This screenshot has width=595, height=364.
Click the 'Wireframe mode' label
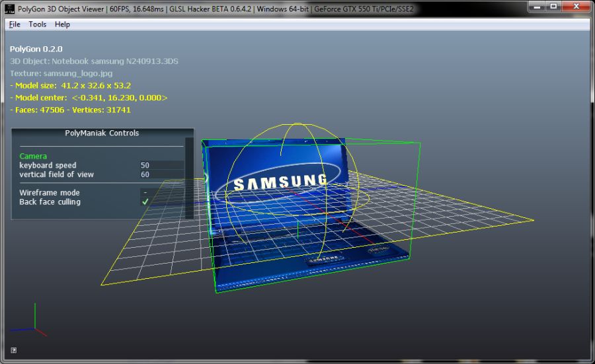tap(50, 193)
